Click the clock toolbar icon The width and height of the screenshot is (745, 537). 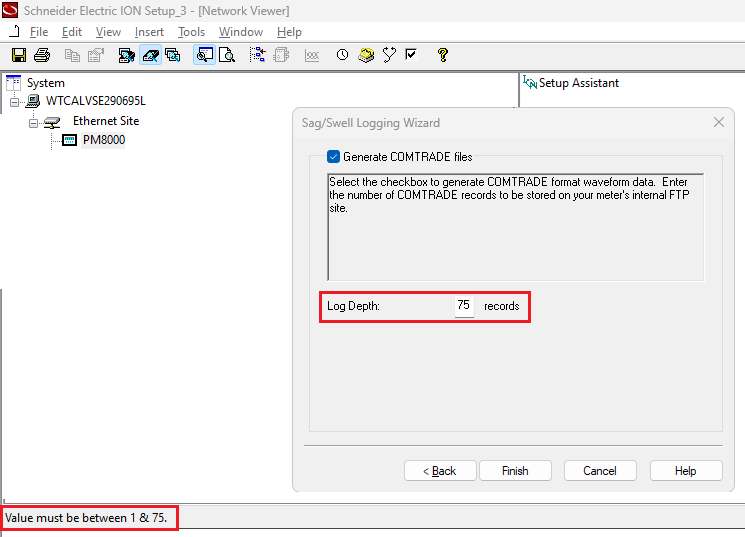342,55
